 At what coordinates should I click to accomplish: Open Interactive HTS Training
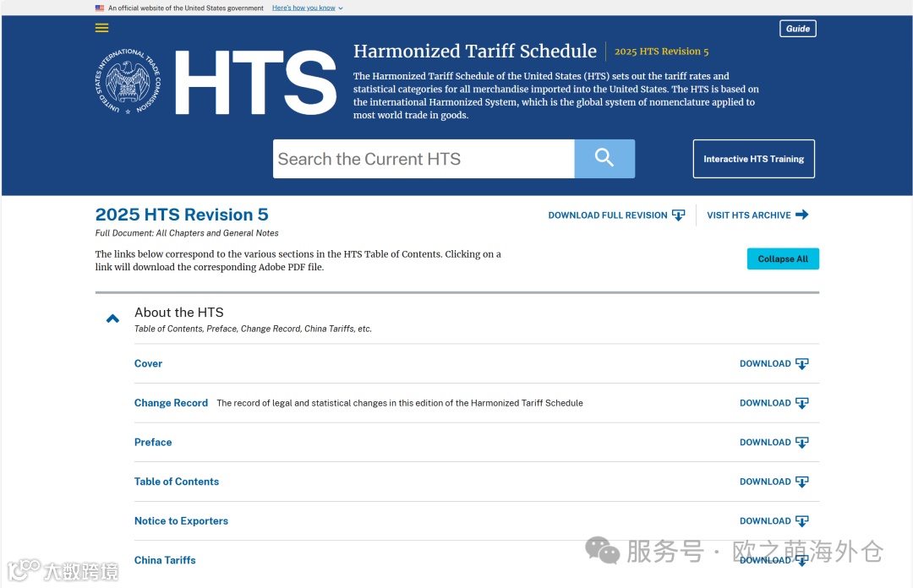tap(753, 159)
